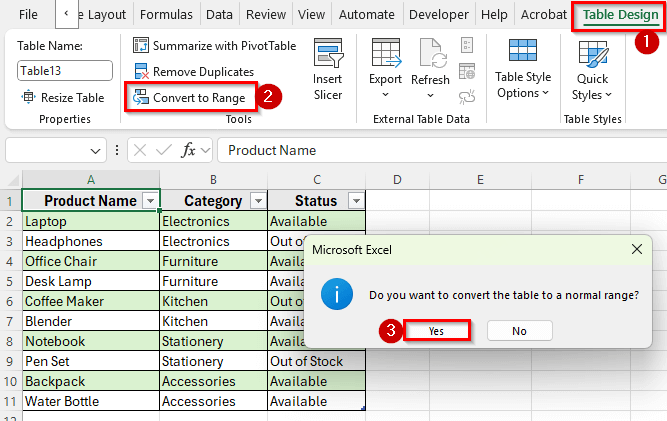This screenshot has height=421, width=667.
Task: Open Product Name filter dropdown
Action: pyautogui.click(x=150, y=201)
